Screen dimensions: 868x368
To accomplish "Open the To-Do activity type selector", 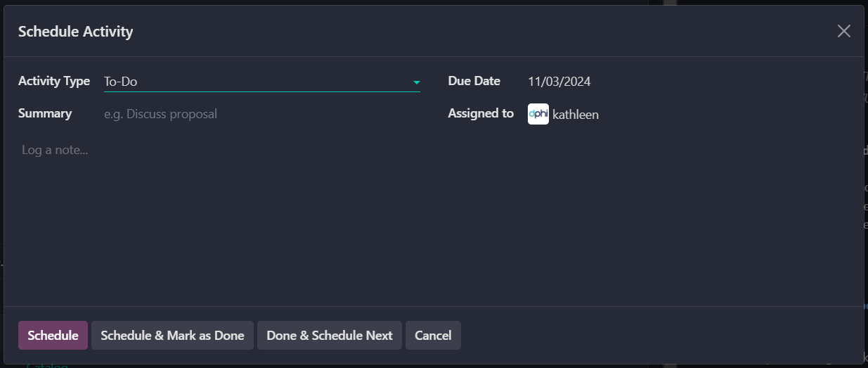I will point(253,82).
